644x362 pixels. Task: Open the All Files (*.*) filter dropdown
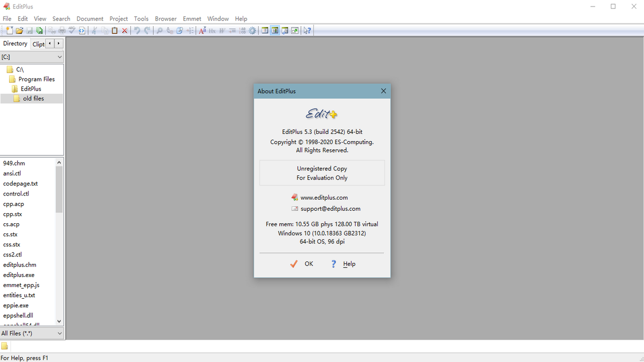pos(59,333)
